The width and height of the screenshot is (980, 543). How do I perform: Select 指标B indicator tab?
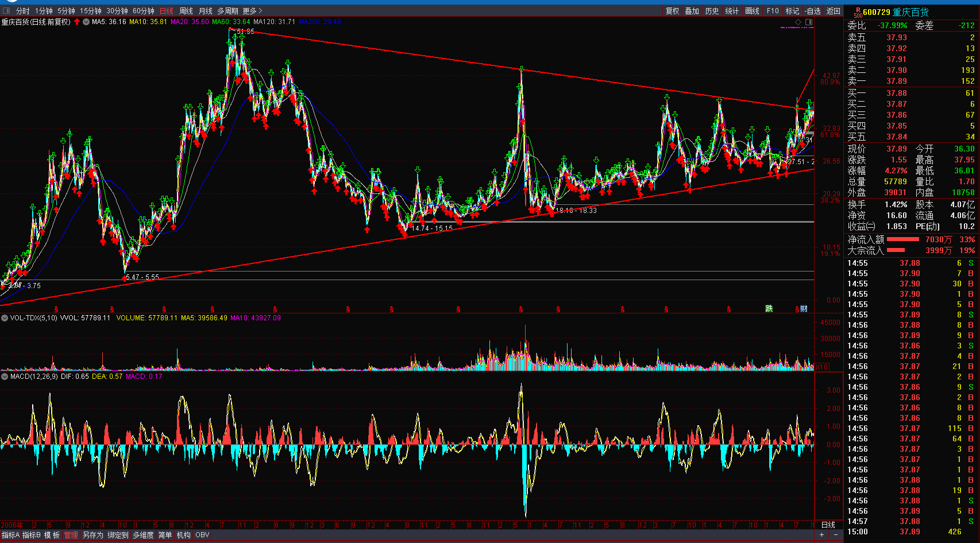[x=31, y=535]
